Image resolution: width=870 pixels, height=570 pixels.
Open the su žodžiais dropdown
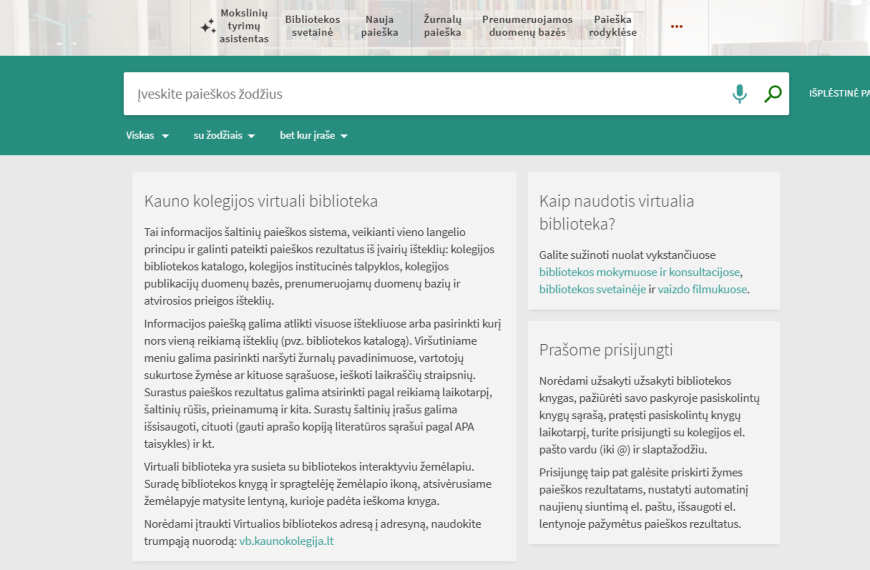(224, 136)
